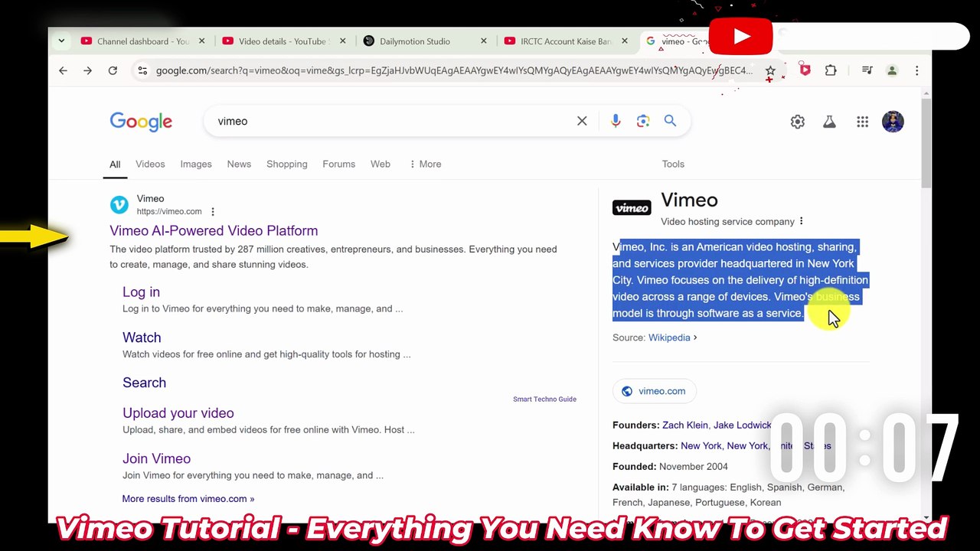Open the Search sitelink
980x551 pixels.
coord(144,383)
